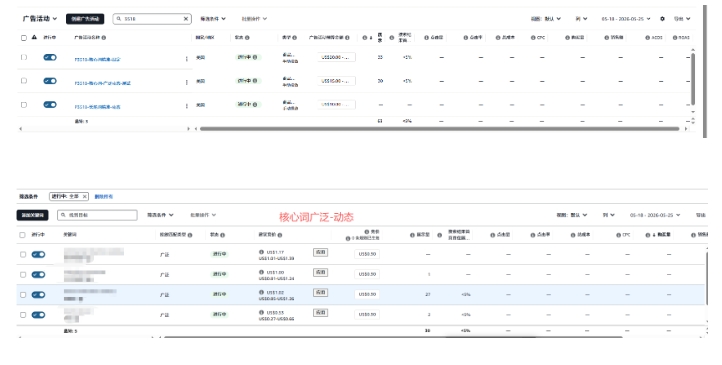Click the campaign search field containing SS18

coord(152,19)
